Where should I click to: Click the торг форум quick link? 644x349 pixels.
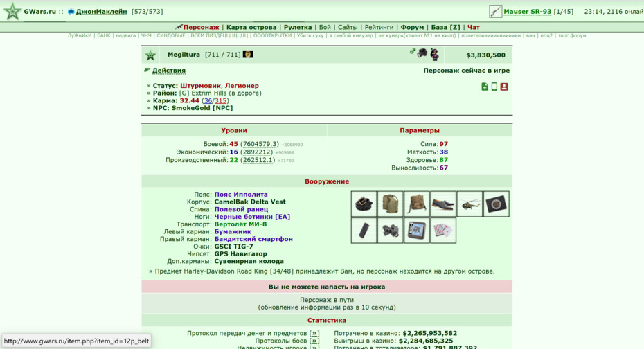tap(572, 36)
